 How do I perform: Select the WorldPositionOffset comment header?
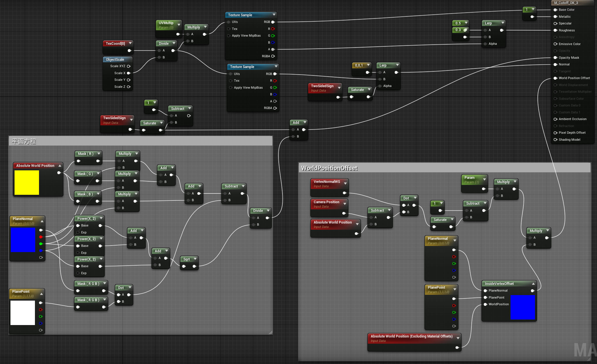click(x=329, y=168)
